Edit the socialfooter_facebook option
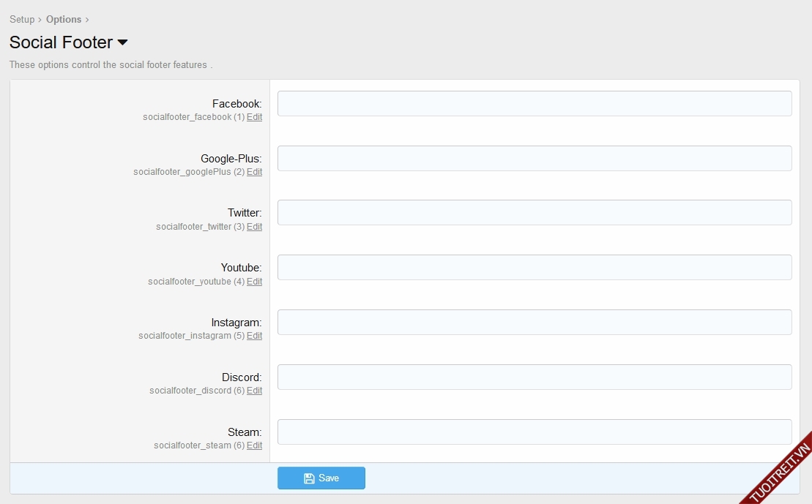Screen dimensions: 812x504 click(254, 117)
